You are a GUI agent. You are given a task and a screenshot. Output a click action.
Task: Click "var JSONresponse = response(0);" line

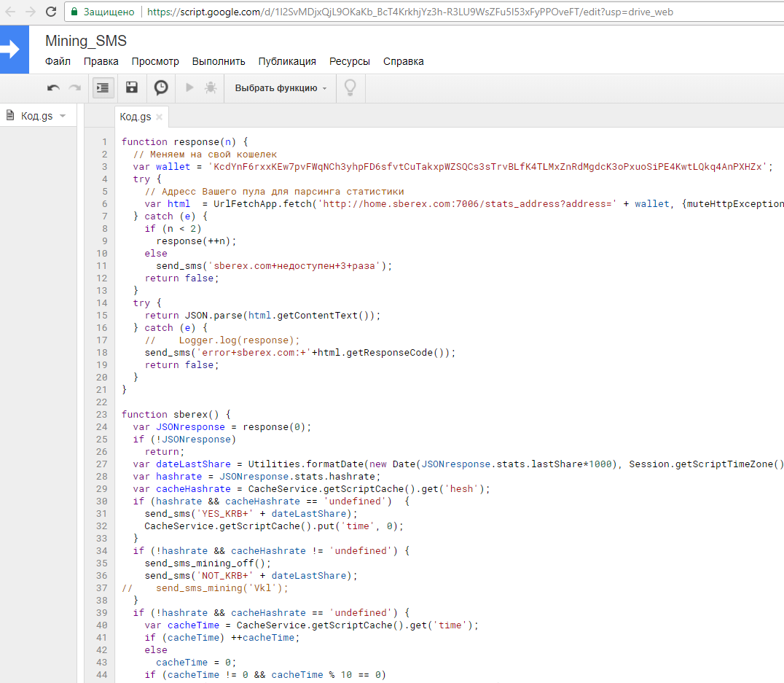pos(222,427)
